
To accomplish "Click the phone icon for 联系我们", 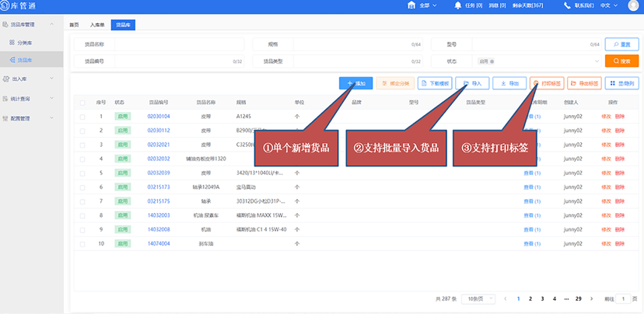I will point(567,5).
